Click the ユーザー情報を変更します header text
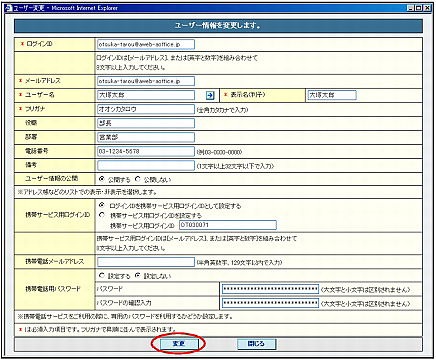The image size is (436, 360). (218, 26)
